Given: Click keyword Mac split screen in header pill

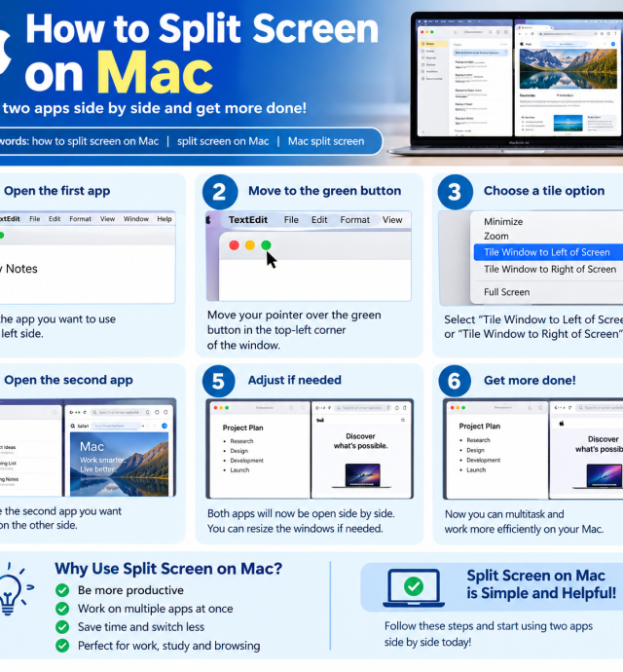Looking at the screenshot, I should [x=326, y=141].
